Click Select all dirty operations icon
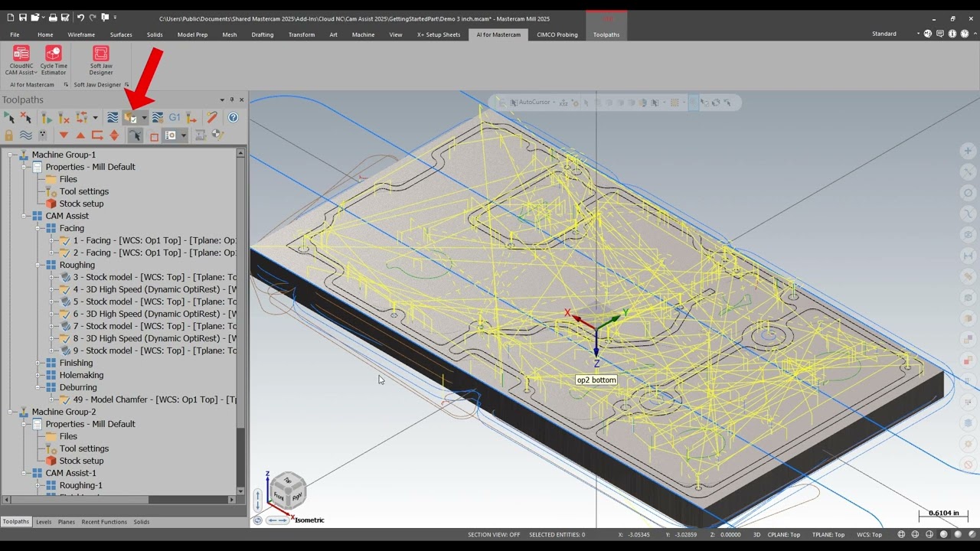This screenshot has width=980, height=551. coord(26,117)
